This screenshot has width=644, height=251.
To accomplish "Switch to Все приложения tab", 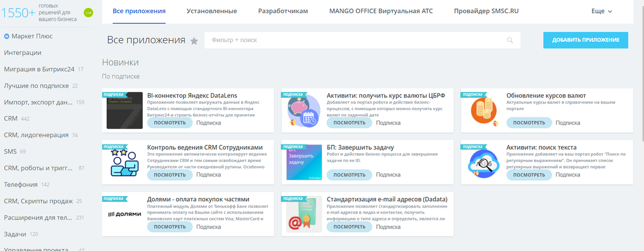I will 139,11.
